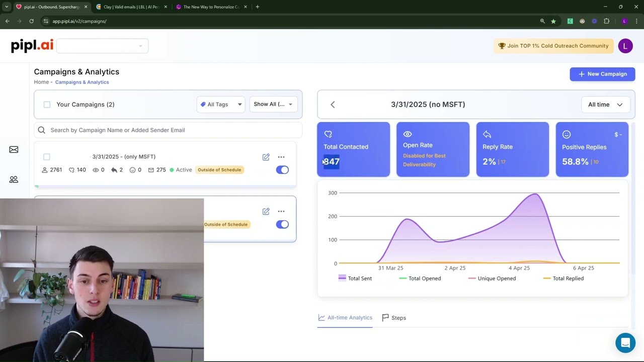Screen dimensions: 644x362
Task: Click edit icon on second campaign card
Action: pyautogui.click(x=266, y=211)
